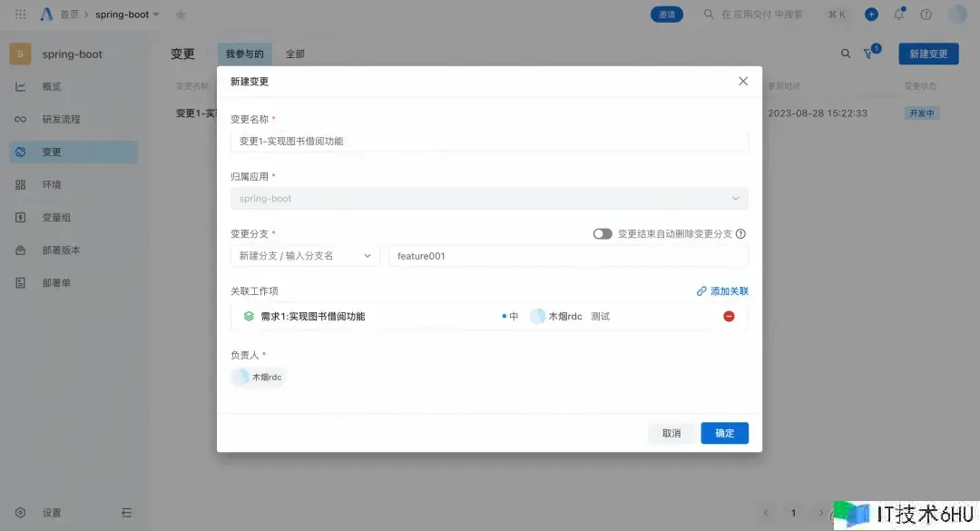Open the notification bell in top bar
Screen dimensions: 980x531
coord(899,15)
